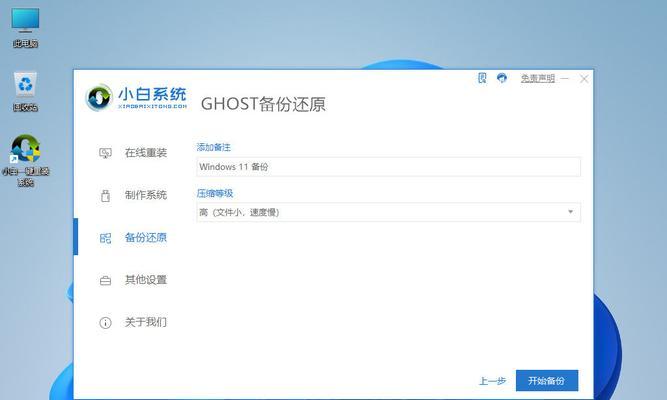Open the 此电脑 desktop icon
This screenshot has width=667, height=400.
pyautogui.click(x=26, y=27)
